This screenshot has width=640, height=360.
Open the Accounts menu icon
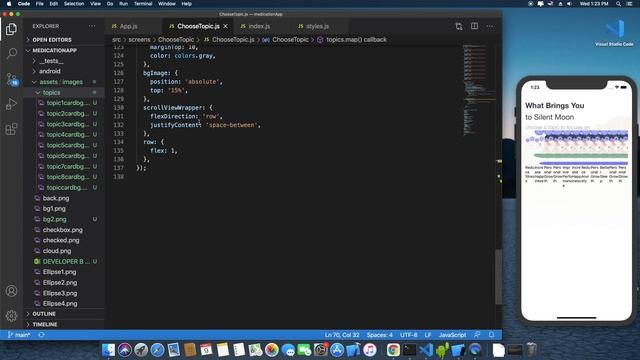(x=11, y=291)
